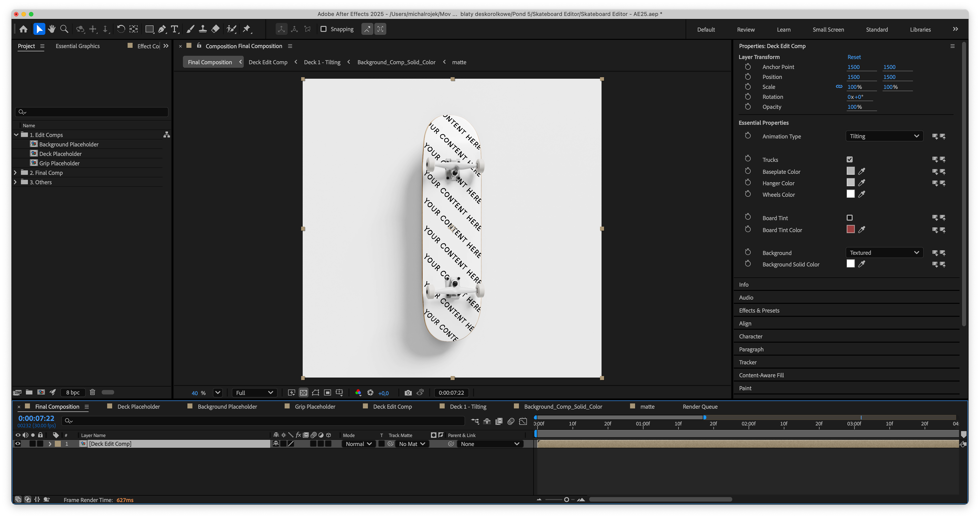Uncheck the Trucks checkbox
This screenshot has width=980, height=518.
850,159
